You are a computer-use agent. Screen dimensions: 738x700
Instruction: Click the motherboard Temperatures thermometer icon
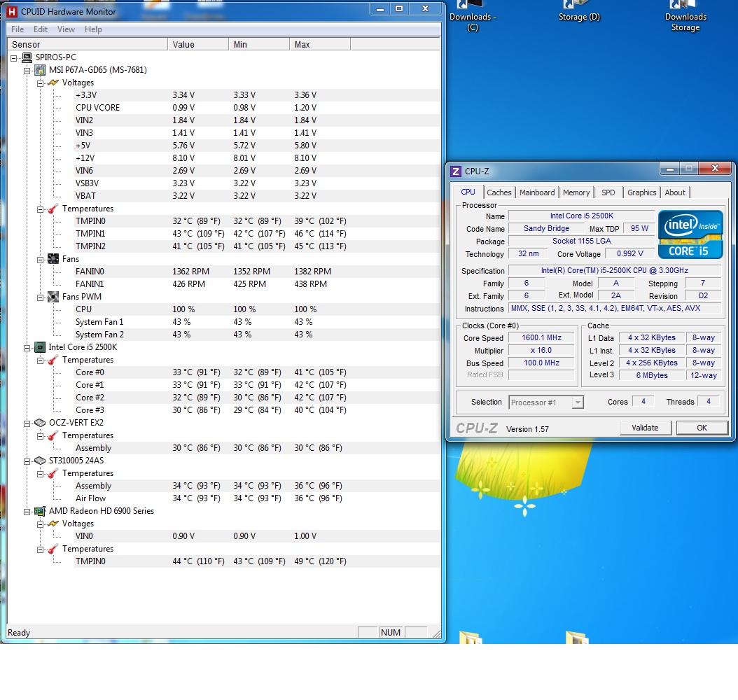click(53, 209)
